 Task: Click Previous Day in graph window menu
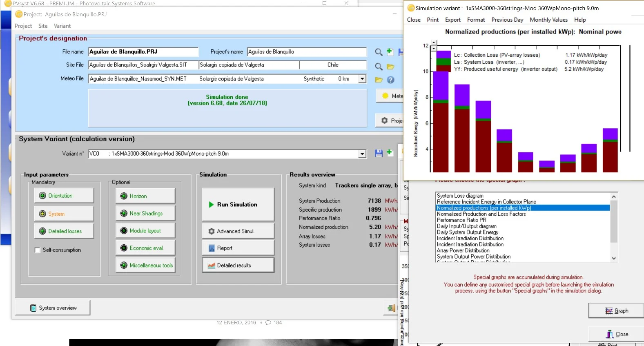click(507, 20)
